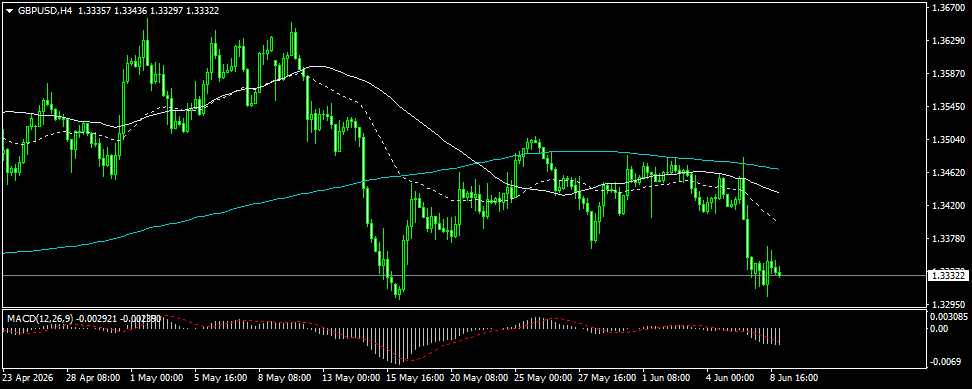The image size is (972, 389).
Task: Click the -0.0069 MACD scale value
Action: 945,361
